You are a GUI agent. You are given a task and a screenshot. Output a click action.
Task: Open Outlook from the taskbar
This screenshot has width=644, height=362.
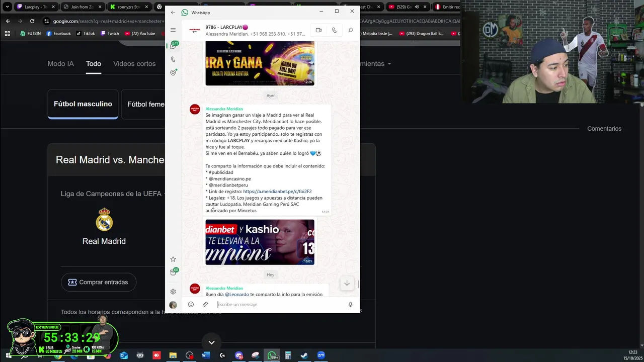pyautogui.click(x=124, y=355)
